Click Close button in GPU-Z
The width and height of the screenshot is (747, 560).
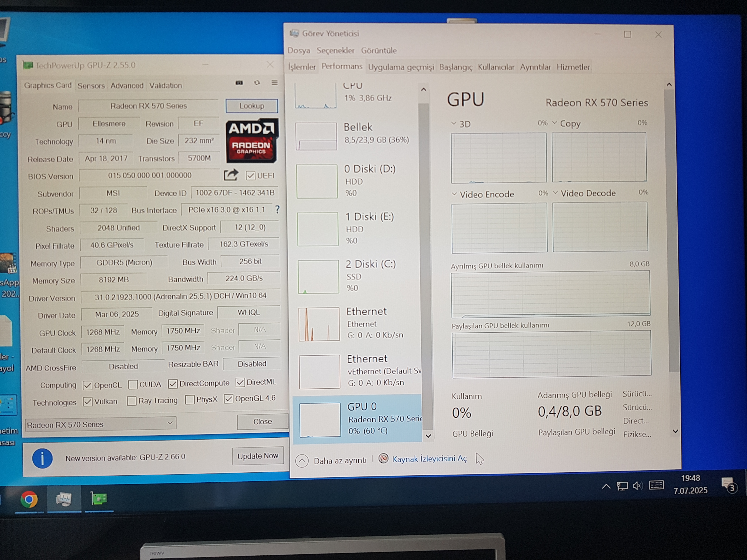click(x=262, y=421)
